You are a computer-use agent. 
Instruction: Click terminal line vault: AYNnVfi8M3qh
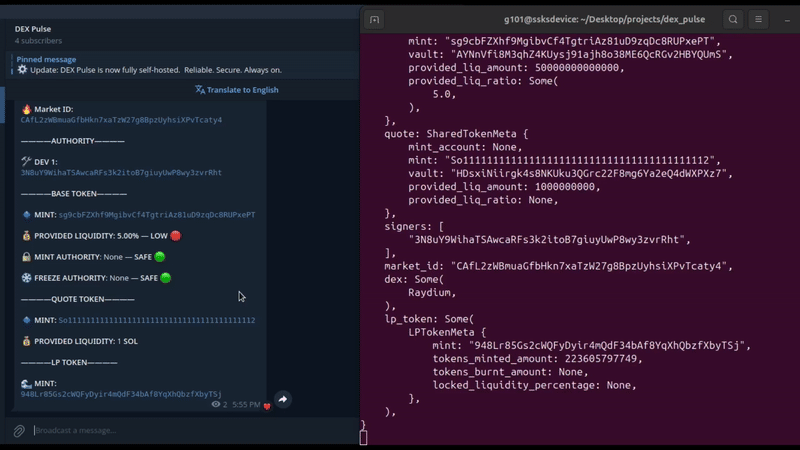570,54
